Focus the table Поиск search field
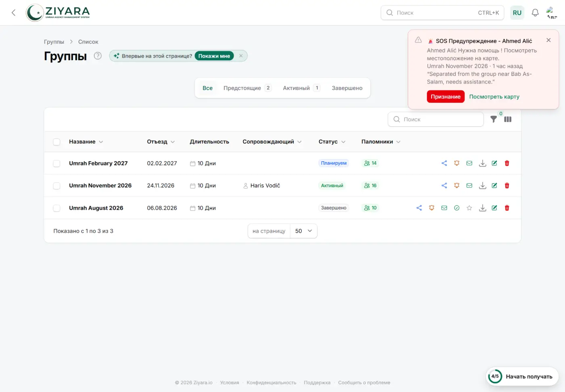565x392 pixels. [436, 119]
